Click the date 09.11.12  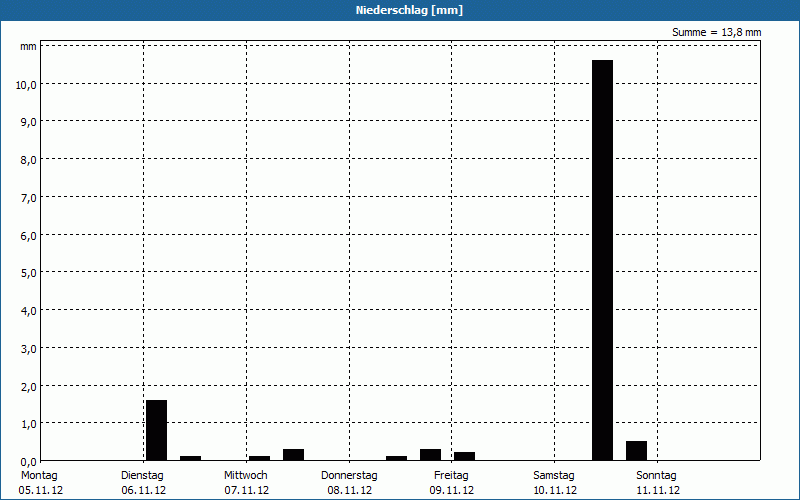coord(452,491)
